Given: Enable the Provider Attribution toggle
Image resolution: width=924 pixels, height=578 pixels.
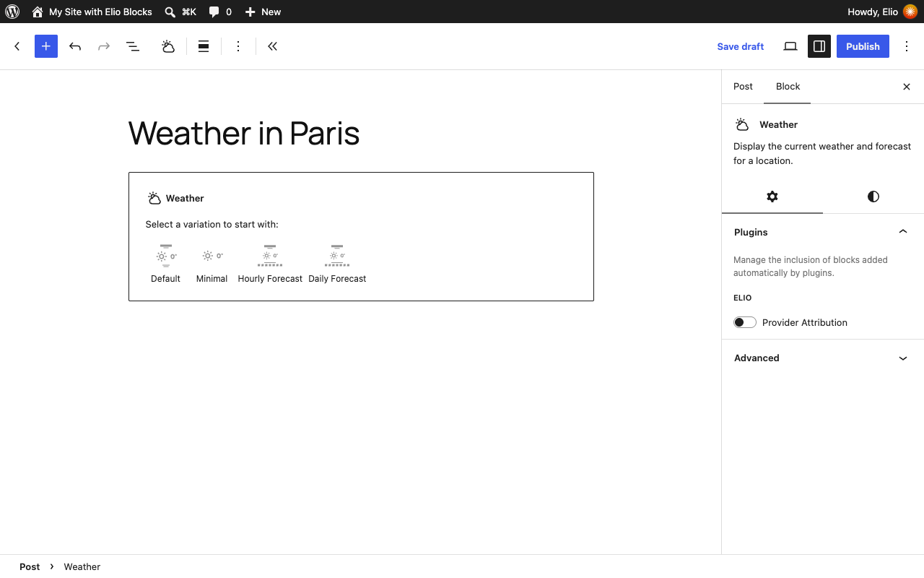Looking at the screenshot, I should [x=745, y=322].
